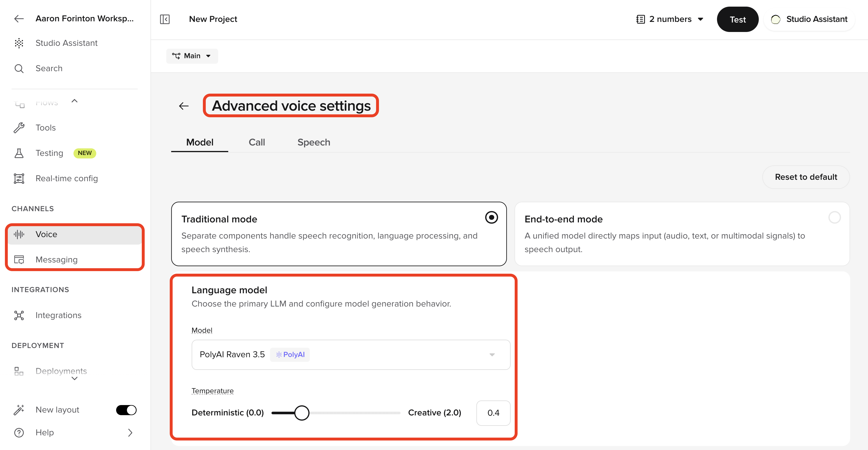The width and height of the screenshot is (868, 450).
Task: Click the Temperature slider handle
Action: pos(301,413)
